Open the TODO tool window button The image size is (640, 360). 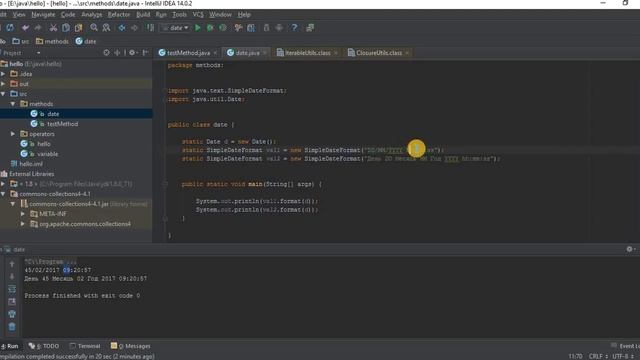click(x=44, y=346)
